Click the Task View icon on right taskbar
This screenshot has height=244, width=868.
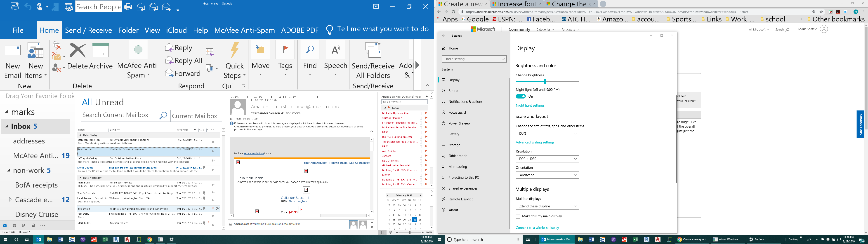click(528, 240)
